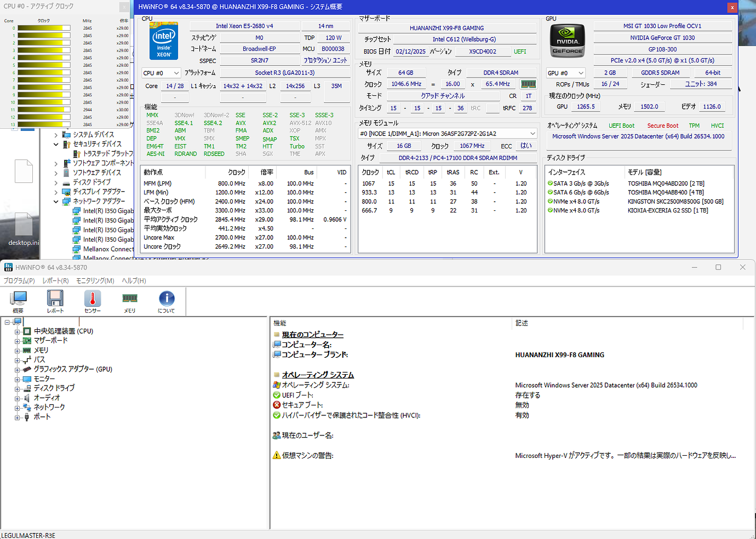Click the HWiNFO icon in the title bar
Screen dimensions: 756x539
tap(8, 267)
